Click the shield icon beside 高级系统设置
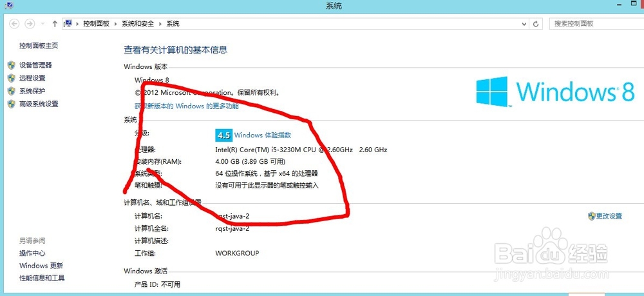Viewport: 644px width, 296px height. pos(12,104)
